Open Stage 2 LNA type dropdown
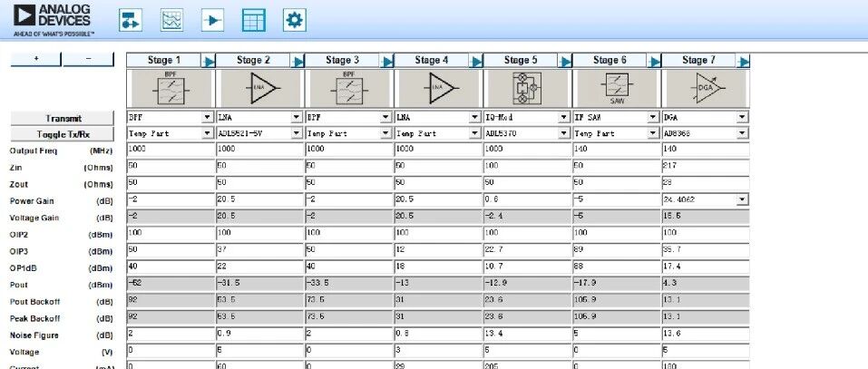 (297, 117)
